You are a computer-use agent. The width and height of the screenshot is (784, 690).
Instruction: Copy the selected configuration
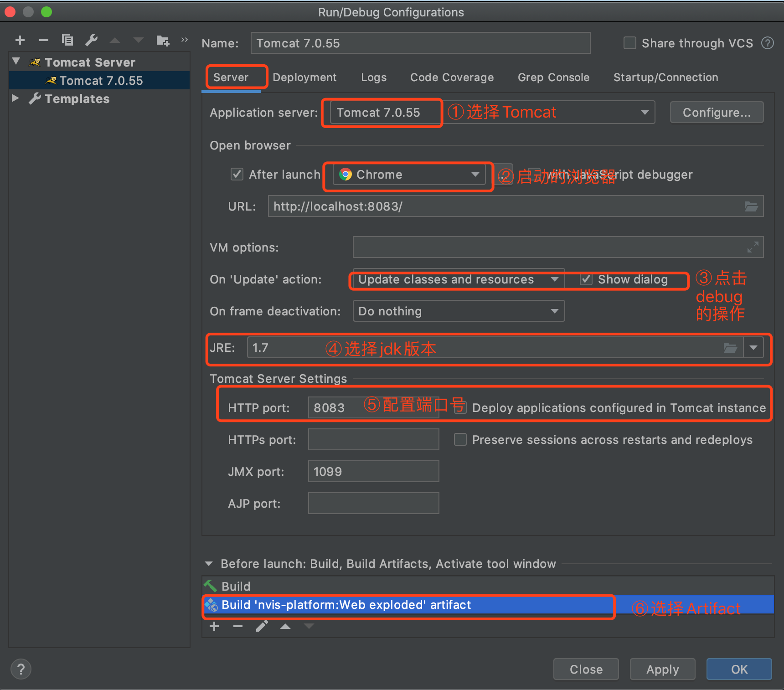67,40
